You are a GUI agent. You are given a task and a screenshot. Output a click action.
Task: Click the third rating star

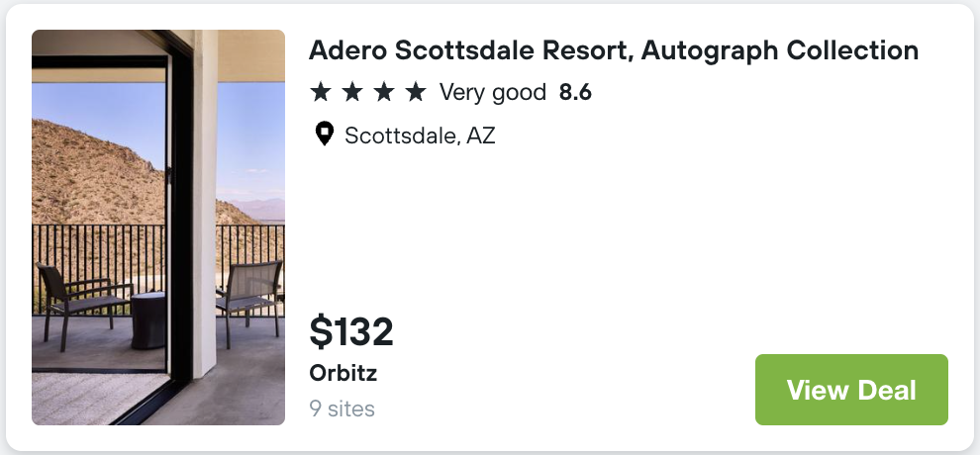384,92
